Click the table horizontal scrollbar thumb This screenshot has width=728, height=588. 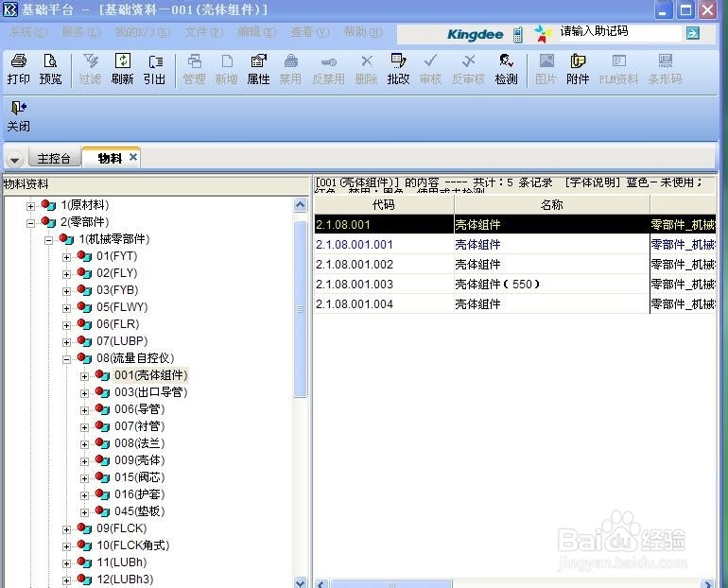[390, 584]
